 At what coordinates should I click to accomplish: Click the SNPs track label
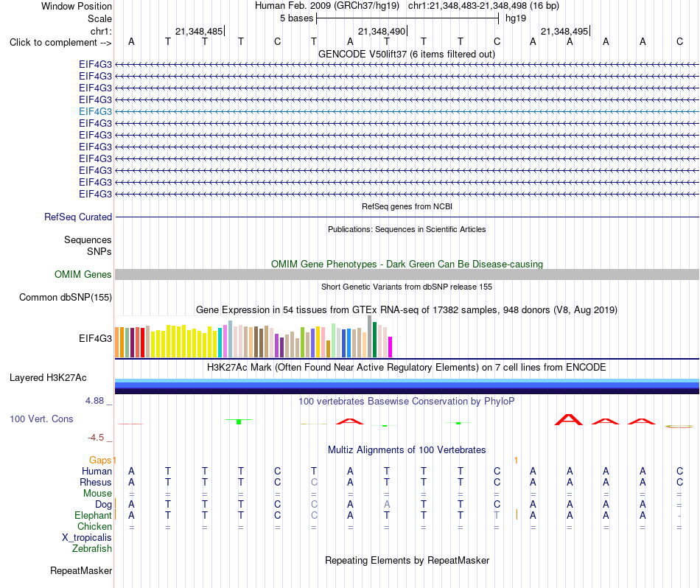pos(99,251)
